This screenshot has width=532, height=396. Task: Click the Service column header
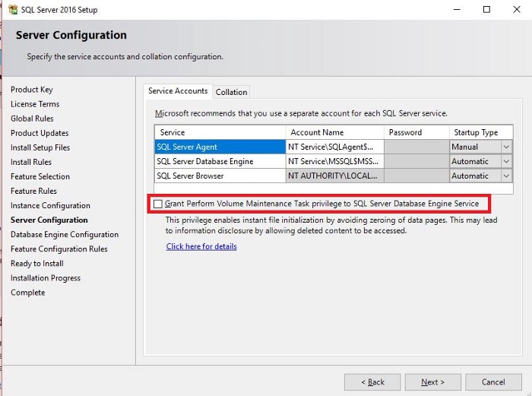tap(220, 132)
